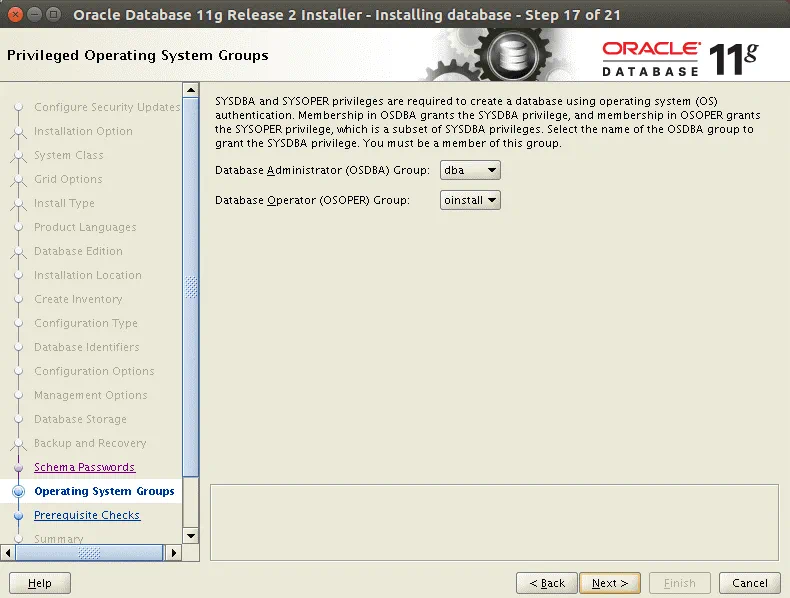
Task: Click the step list's scroll up arrow
Action: click(190, 91)
